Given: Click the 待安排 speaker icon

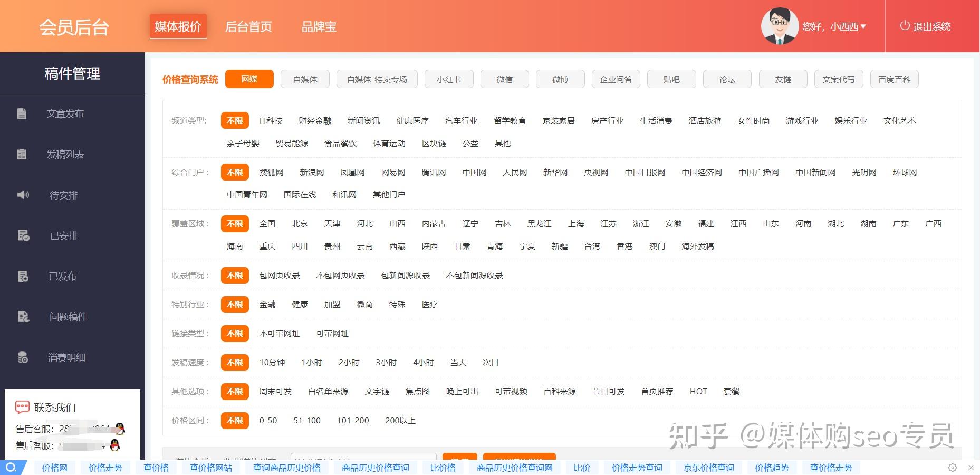Looking at the screenshot, I should point(23,195).
